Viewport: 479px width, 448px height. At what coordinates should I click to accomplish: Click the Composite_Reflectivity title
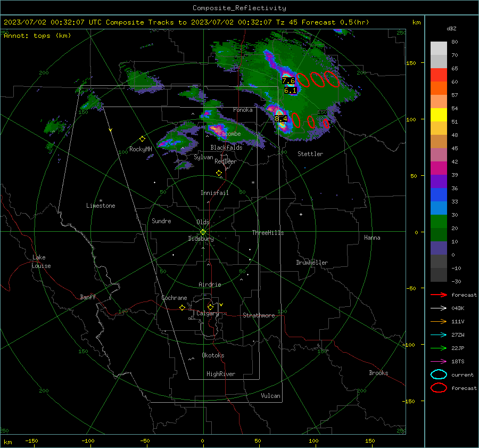tap(240, 8)
